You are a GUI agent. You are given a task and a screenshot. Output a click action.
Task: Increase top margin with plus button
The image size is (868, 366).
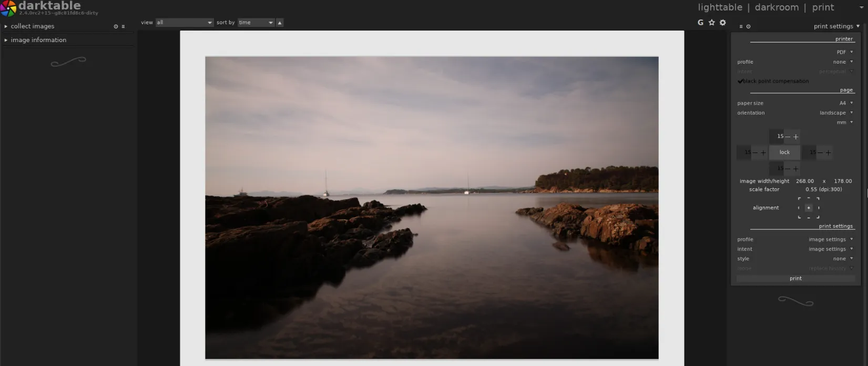(796, 137)
